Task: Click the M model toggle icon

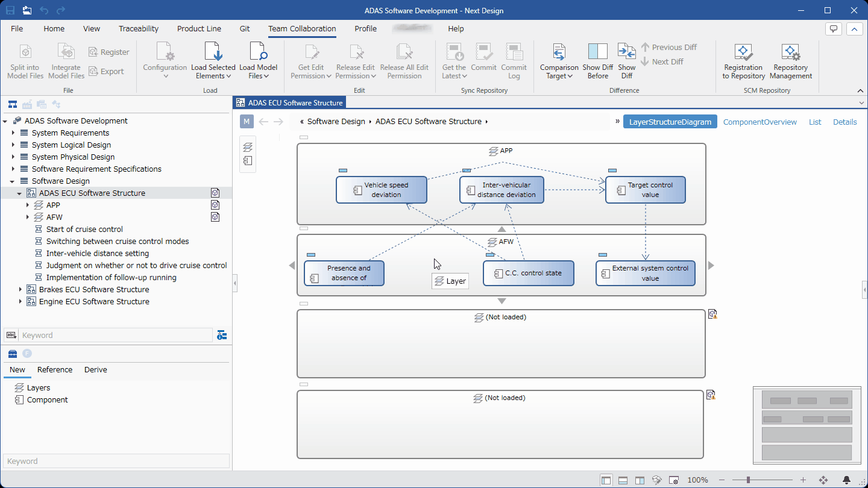Action: (x=247, y=122)
